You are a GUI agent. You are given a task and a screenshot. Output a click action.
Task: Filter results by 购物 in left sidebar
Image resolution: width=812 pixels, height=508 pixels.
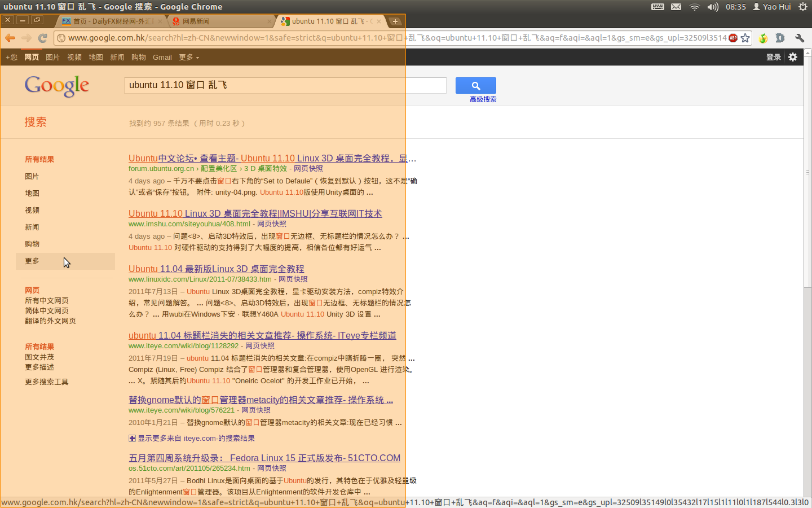coord(32,244)
